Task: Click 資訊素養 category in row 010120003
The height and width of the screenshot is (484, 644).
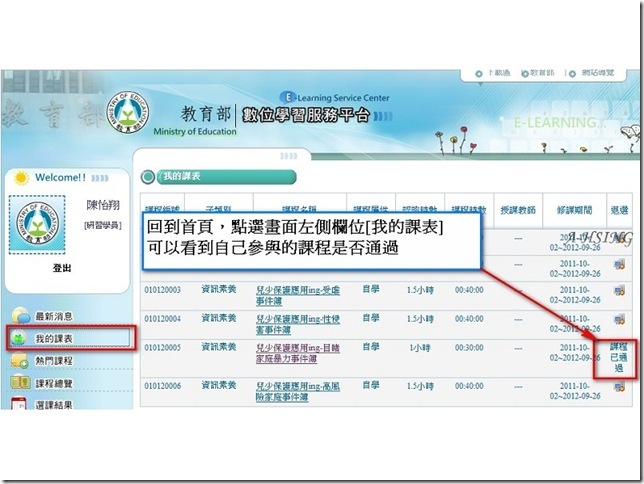Action: (218, 289)
